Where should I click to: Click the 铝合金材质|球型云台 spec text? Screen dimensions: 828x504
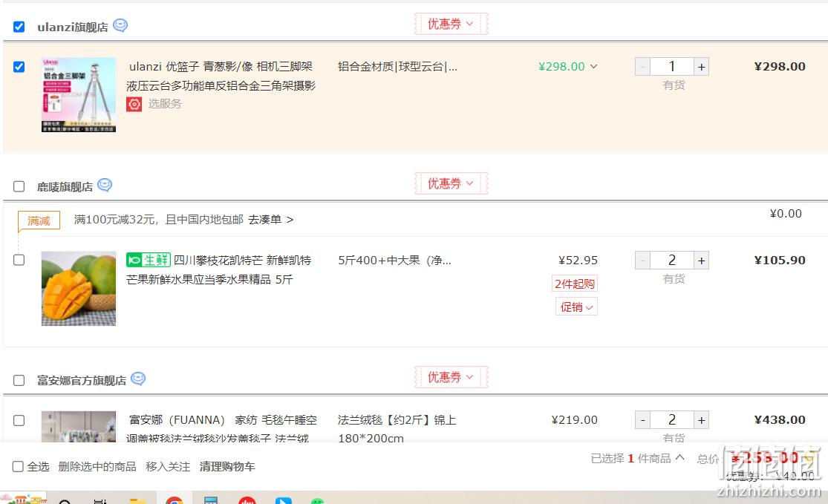pyautogui.click(x=397, y=67)
